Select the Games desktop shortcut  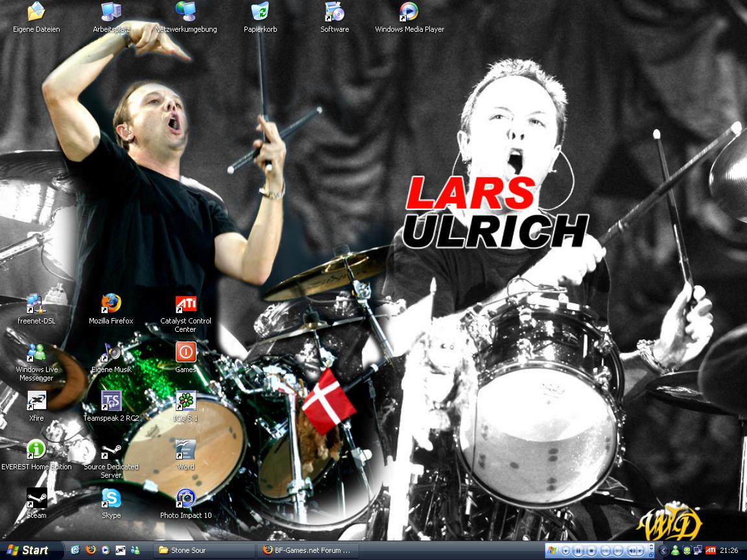click(186, 357)
